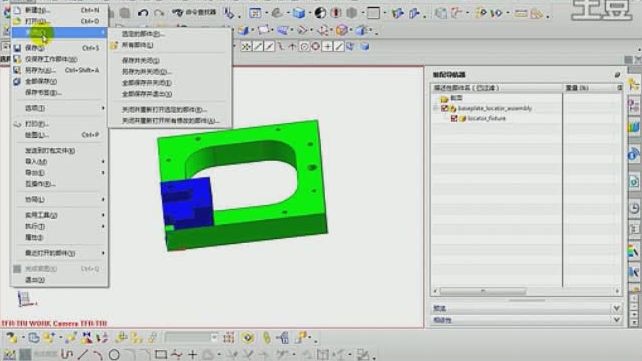Select the Assembly Navigator tab icon in sidebar
This screenshot has height=361, width=642.
[x=634, y=85]
